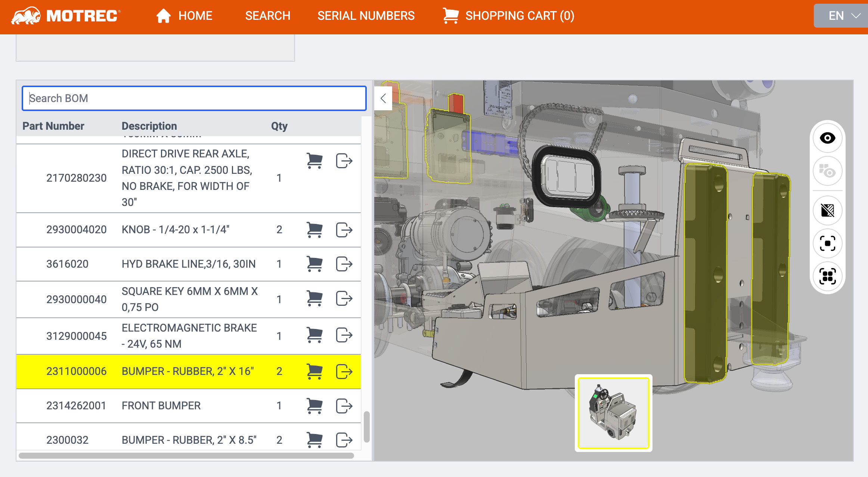The image size is (868, 477).
Task: Click cart icon for FRONT BUMPER row
Action: pyautogui.click(x=314, y=406)
